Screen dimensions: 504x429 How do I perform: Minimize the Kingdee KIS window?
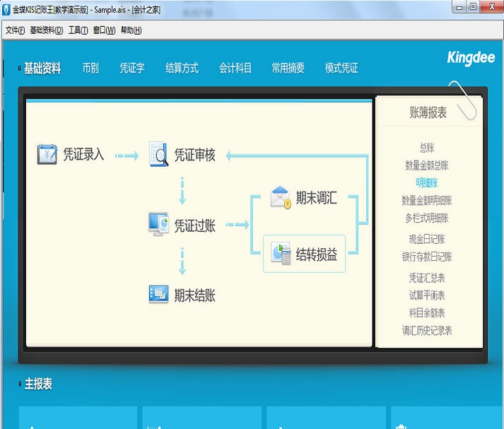pos(459,7)
